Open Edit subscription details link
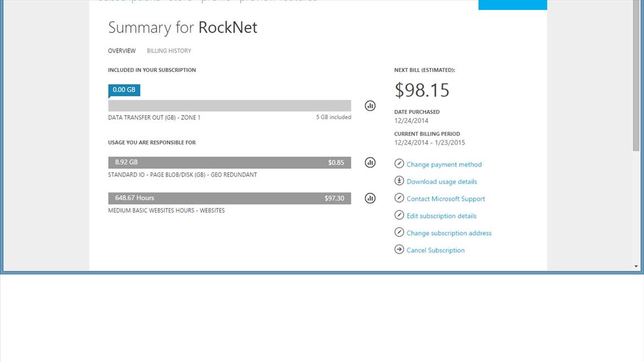The height and width of the screenshot is (362, 644). pyautogui.click(x=441, y=216)
